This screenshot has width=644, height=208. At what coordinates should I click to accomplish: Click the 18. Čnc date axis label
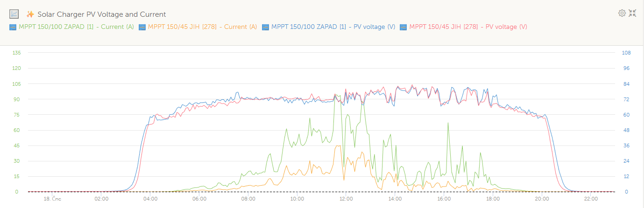(x=52, y=199)
